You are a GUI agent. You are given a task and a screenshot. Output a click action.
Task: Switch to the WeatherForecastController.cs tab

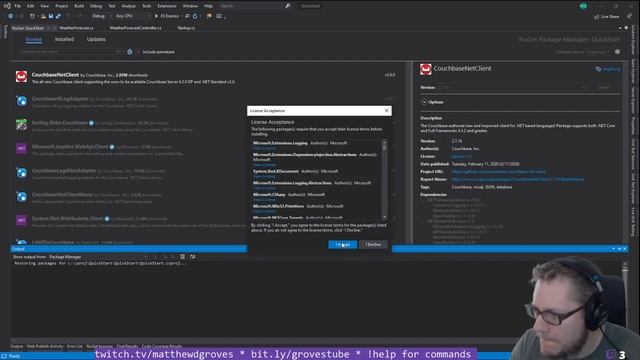(136, 28)
